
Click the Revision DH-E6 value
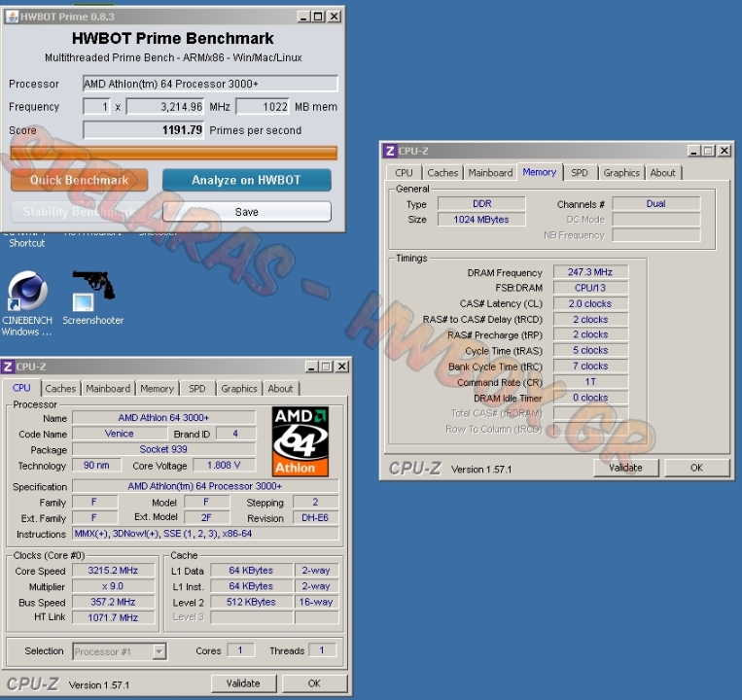[315, 518]
